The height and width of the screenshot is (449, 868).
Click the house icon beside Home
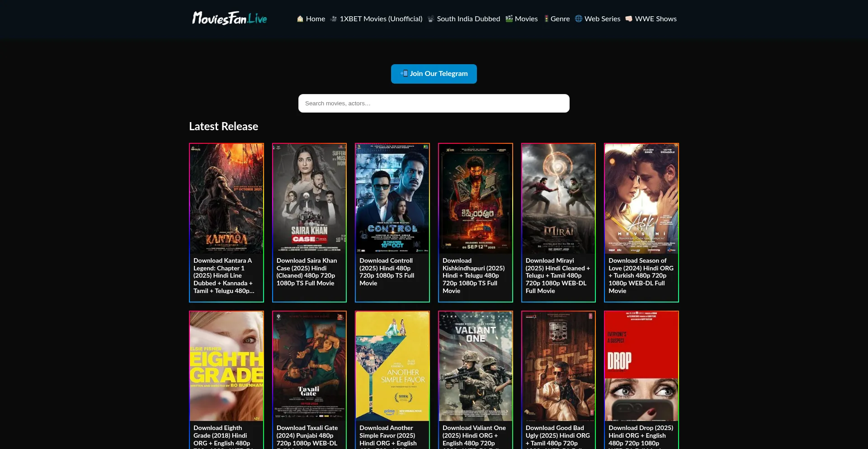(x=300, y=19)
